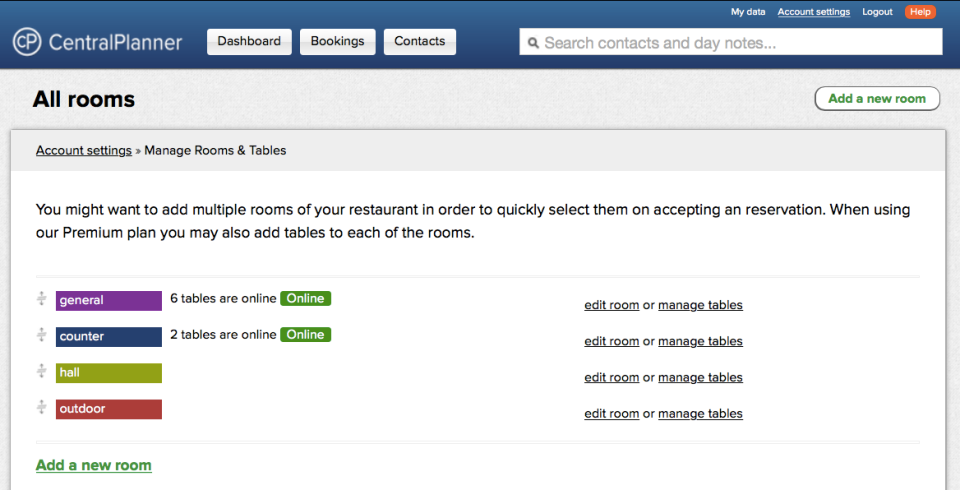960x490 pixels.
Task: Click the Logout link
Action: [x=877, y=12]
